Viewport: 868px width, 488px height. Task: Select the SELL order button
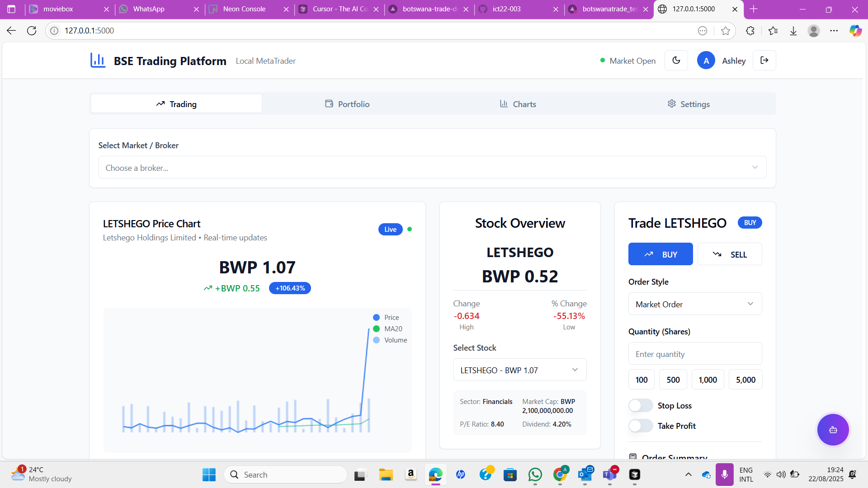pos(729,254)
